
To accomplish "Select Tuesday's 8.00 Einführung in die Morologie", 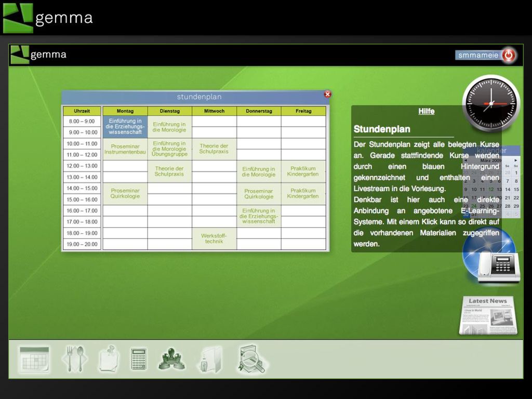I will tap(170, 127).
